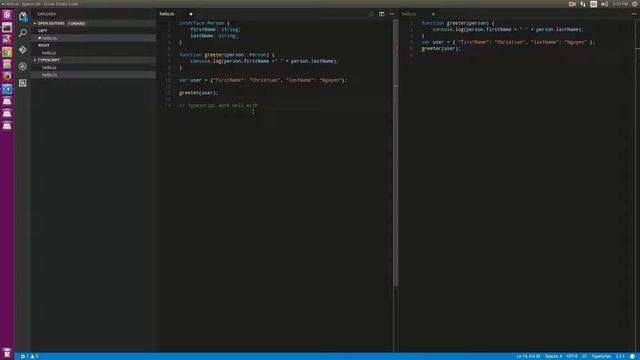Click the unsaved dot on hello.ts tab
The height and width of the screenshot is (360, 640).
click(x=191, y=14)
